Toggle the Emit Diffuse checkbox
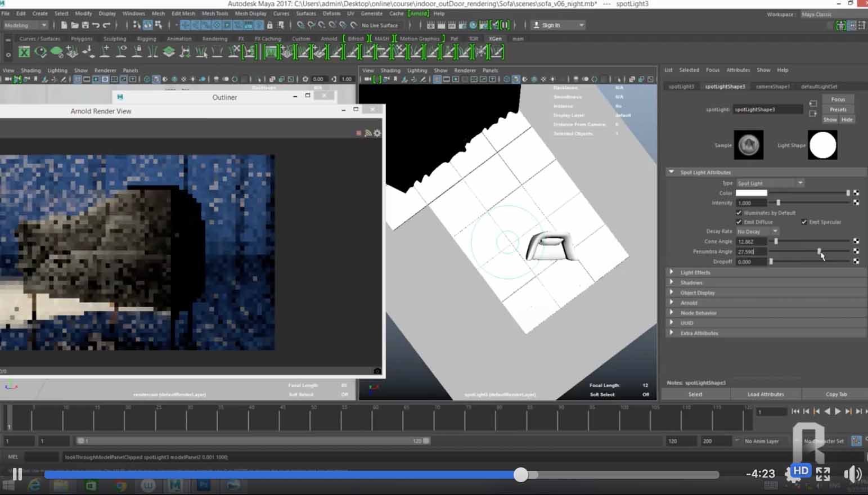 tap(739, 222)
